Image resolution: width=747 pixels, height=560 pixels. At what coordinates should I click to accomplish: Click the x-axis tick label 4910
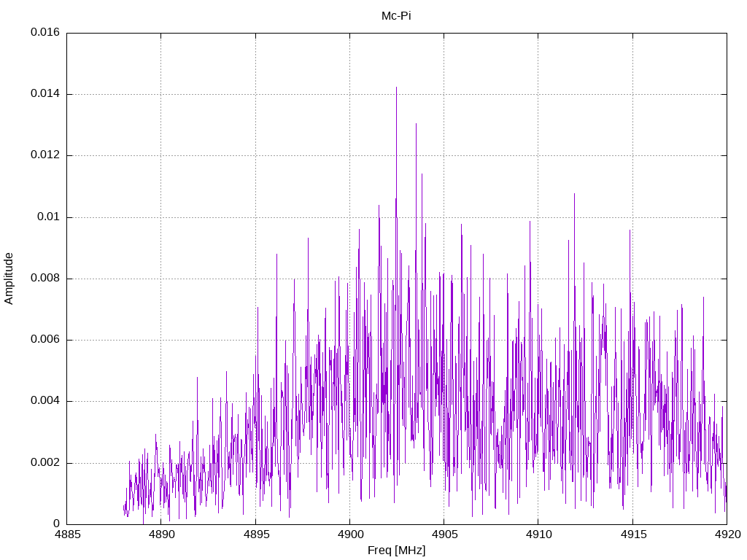point(539,534)
